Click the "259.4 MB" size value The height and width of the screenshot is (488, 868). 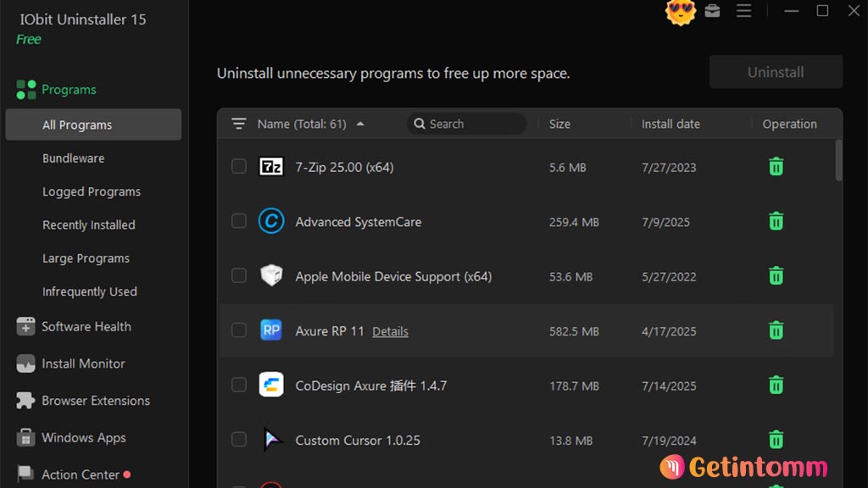574,223
